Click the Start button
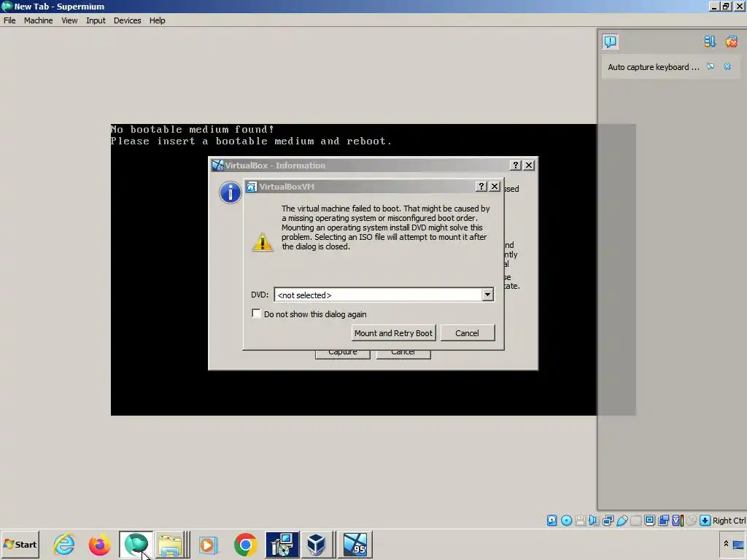Screen dimensions: 747x560 click(x=20, y=544)
